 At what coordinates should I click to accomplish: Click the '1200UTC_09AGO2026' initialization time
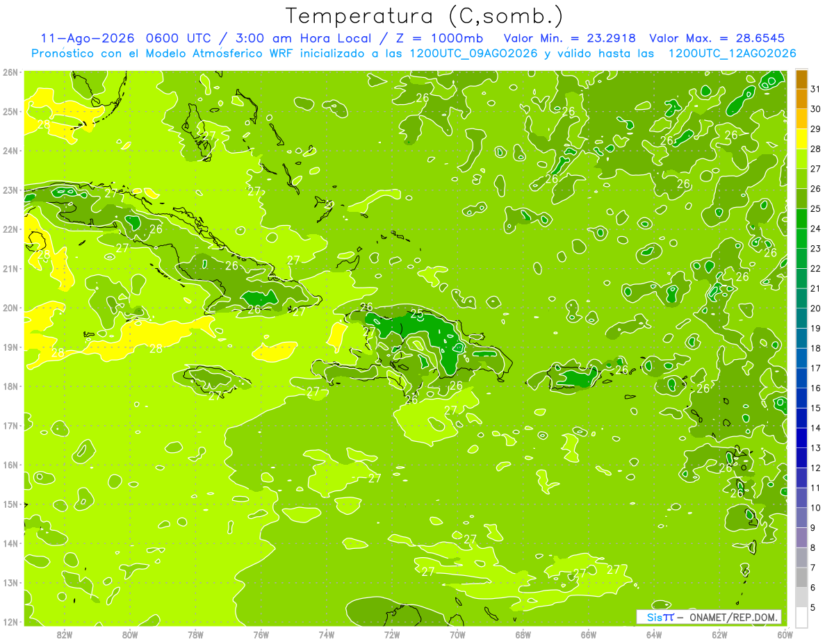[473, 53]
